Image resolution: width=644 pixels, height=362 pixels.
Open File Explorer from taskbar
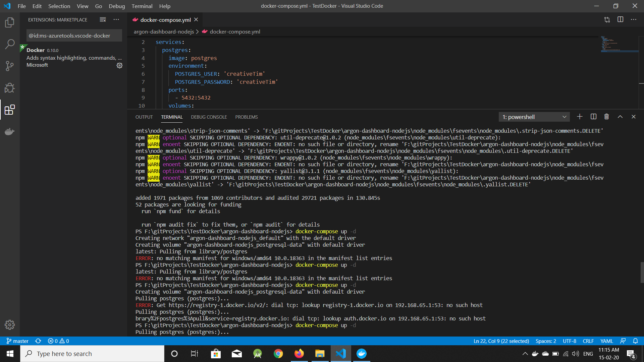pyautogui.click(x=320, y=354)
